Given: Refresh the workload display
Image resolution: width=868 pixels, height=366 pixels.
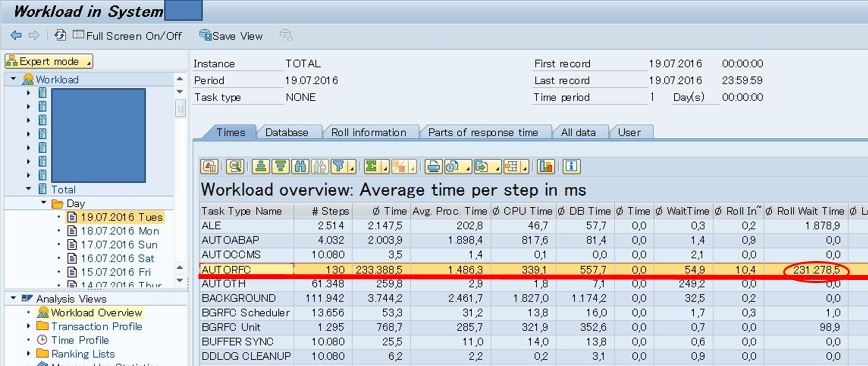Looking at the screenshot, I should pos(60,35).
